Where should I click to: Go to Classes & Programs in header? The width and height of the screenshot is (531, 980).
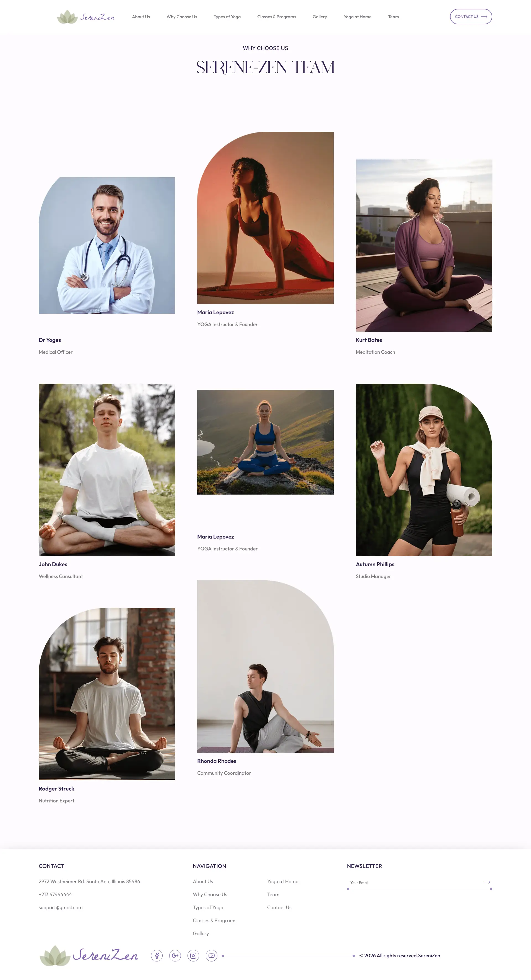click(x=277, y=17)
